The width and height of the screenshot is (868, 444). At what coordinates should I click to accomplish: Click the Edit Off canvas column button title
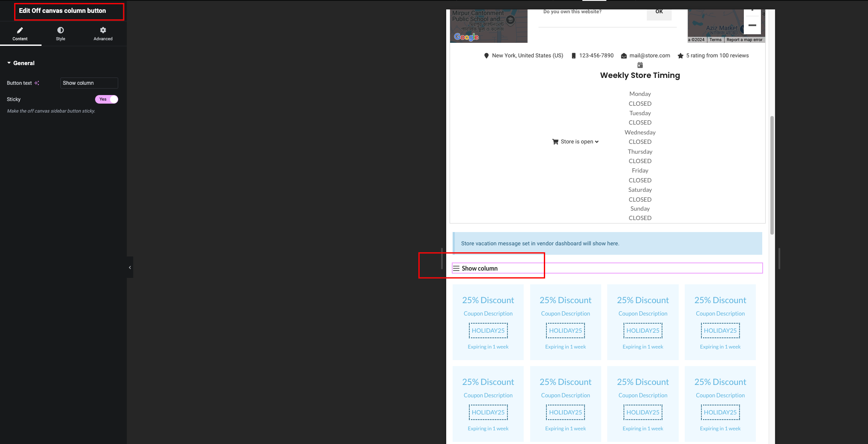tap(63, 11)
